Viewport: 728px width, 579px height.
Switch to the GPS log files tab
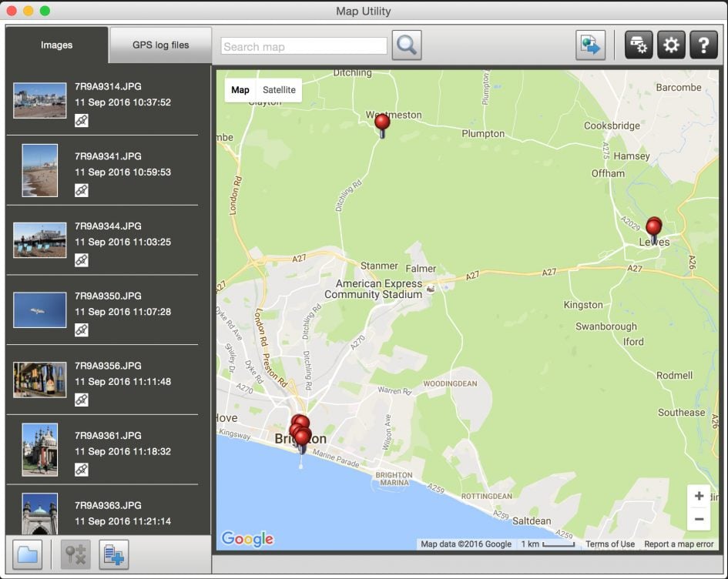[x=159, y=44]
